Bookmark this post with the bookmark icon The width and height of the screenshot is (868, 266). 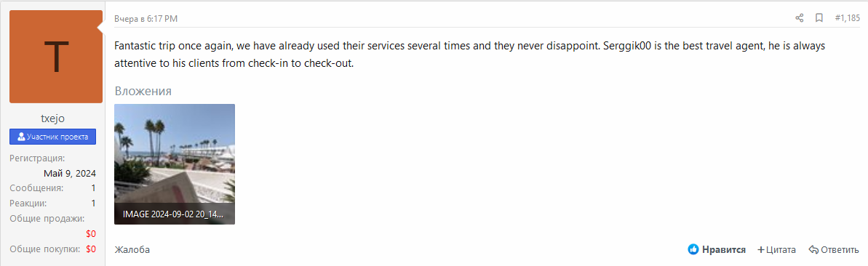point(819,18)
